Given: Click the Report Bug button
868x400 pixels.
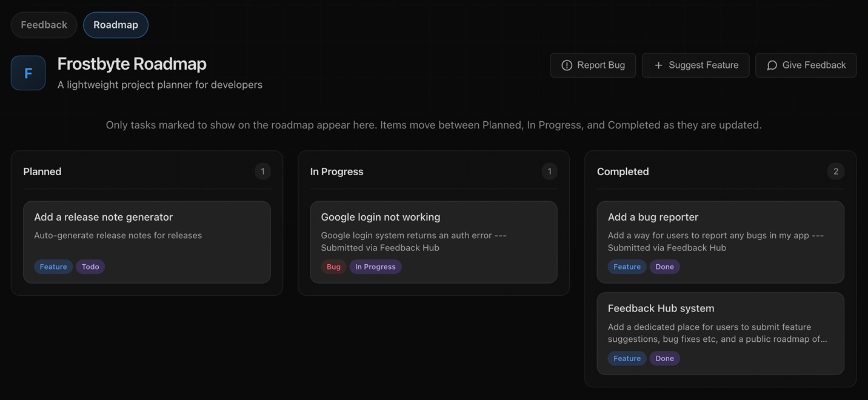Looking at the screenshot, I should pyautogui.click(x=593, y=65).
